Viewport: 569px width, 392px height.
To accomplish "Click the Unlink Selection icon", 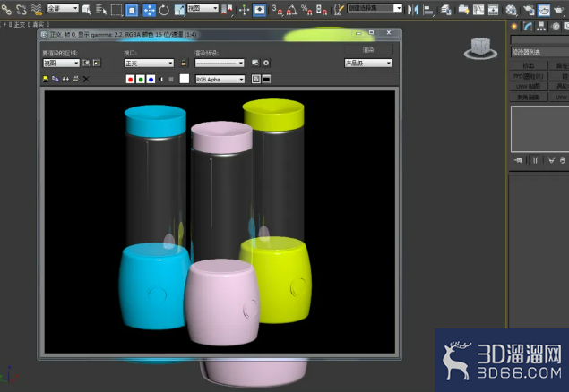I will pyautogui.click(x=22, y=10).
